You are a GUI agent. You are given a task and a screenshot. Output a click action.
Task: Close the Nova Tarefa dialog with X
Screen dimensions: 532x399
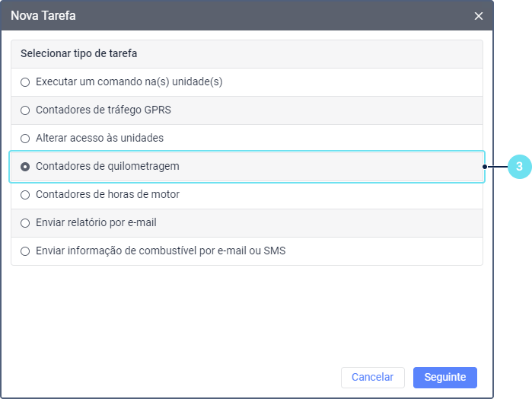[x=479, y=15]
